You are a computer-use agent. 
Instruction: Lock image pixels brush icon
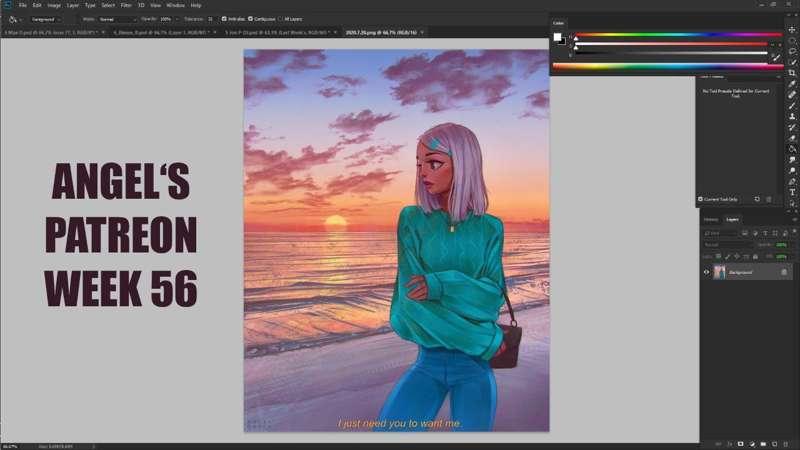728,257
